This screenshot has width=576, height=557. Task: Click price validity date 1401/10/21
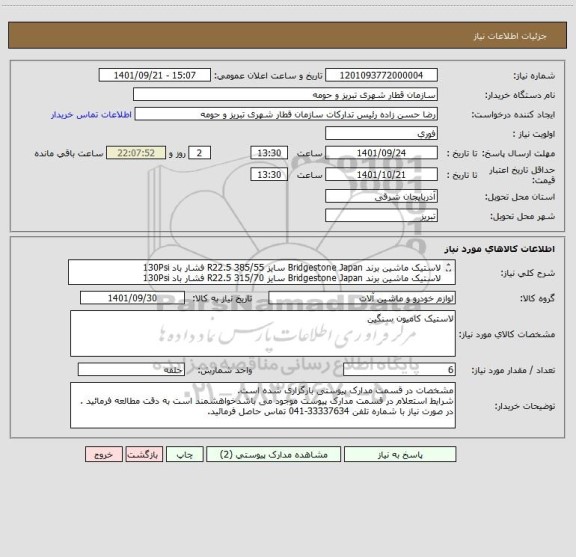pyautogui.click(x=381, y=175)
